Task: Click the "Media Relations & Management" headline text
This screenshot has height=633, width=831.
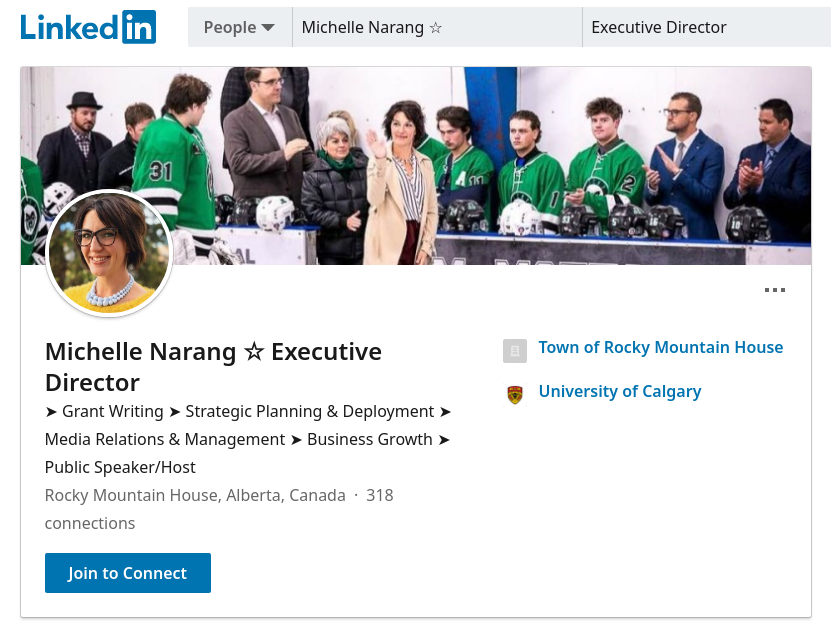Action: (x=165, y=439)
